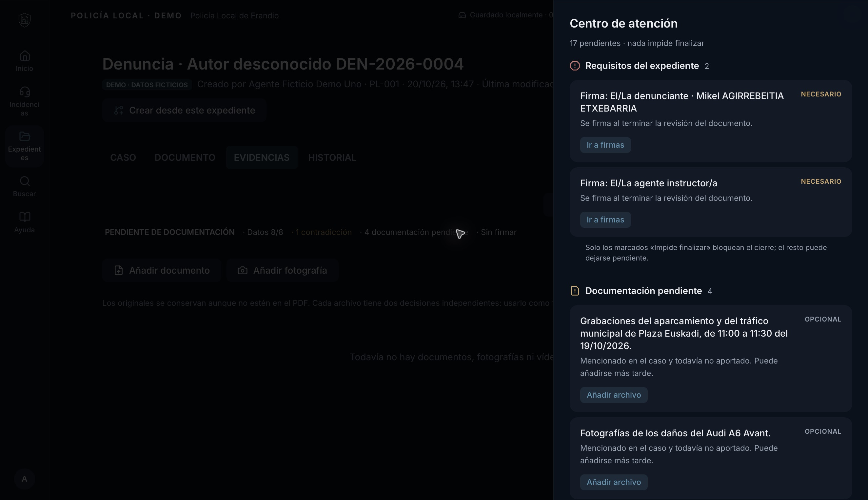This screenshot has height=500, width=868.
Task: Open Ayuda book icon in sidebar
Action: [x=24, y=217]
